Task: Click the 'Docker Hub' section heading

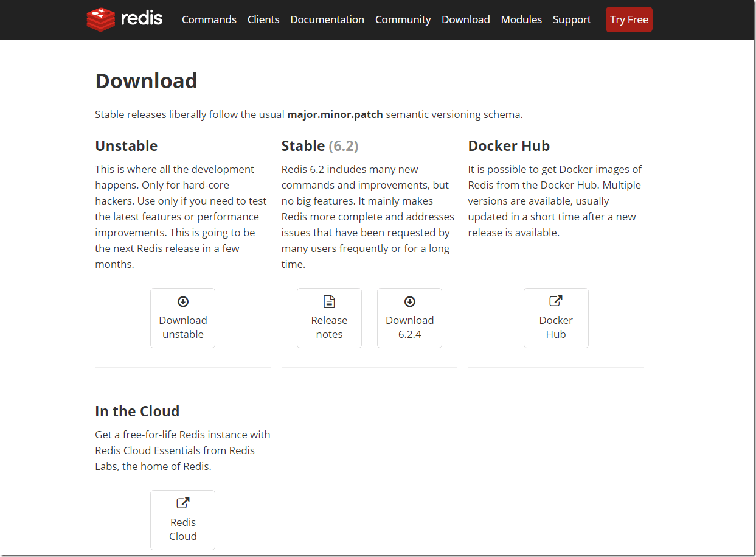Action: pyautogui.click(x=509, y=146)
